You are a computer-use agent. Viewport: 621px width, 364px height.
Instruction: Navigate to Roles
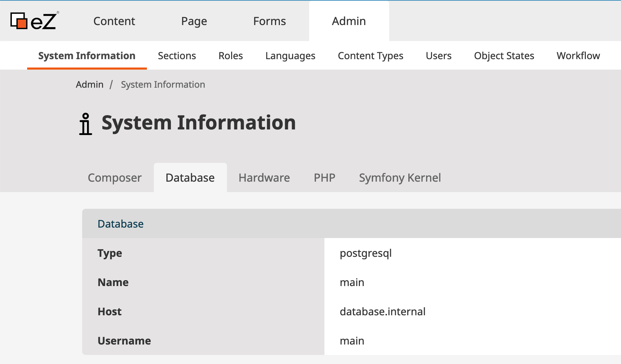[230, 56]
